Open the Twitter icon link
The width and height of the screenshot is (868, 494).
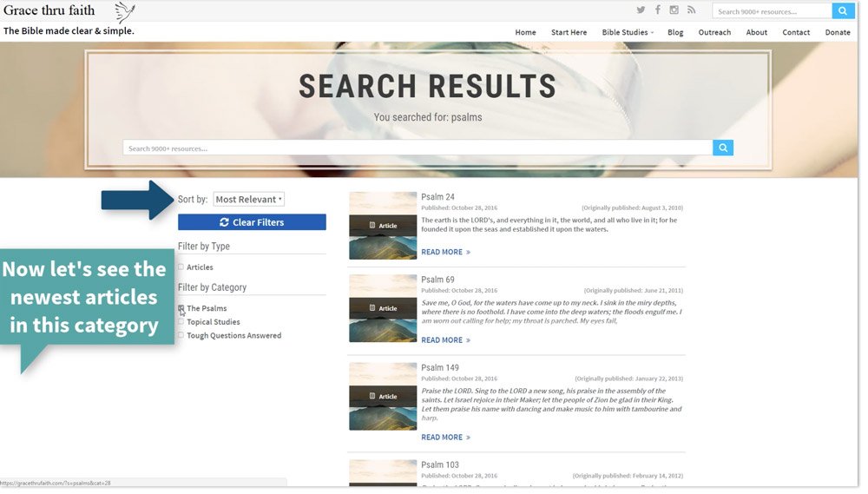(641, 10)
